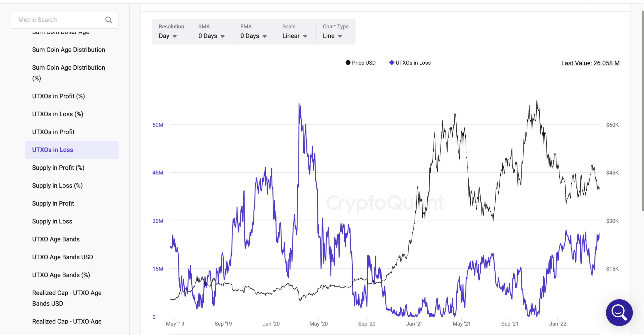
Task: Select the highlighted UTXOs in Loss metric
Action: click(x=72, y=150)
